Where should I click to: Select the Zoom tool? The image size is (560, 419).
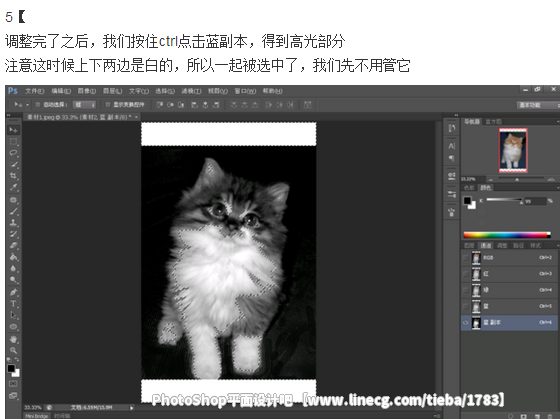click(14, 350)
